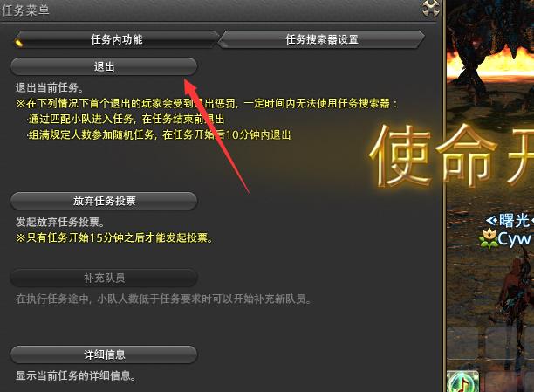
Task: Switch to the 任务内功能 tab
Action: tap(116, 39)
